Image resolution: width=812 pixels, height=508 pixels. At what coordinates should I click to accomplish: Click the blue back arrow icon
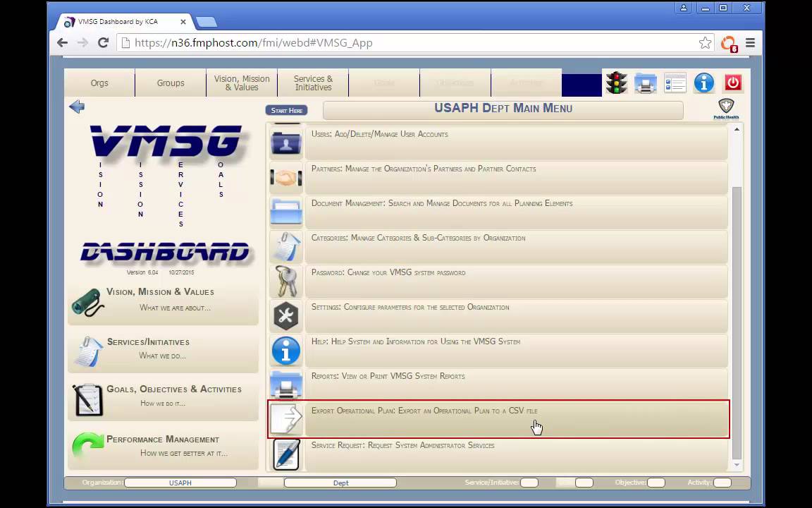77,107
